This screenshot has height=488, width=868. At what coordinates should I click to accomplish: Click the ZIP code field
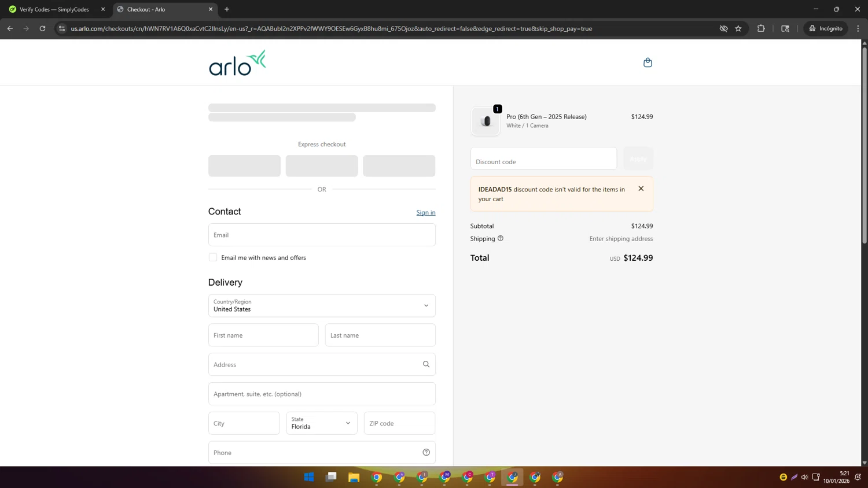[x=399, y=423]
